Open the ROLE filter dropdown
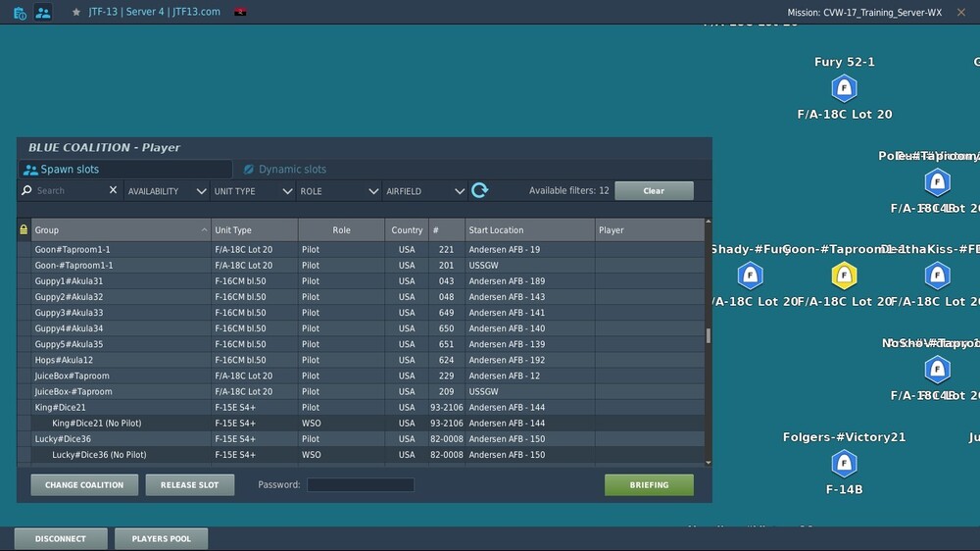 click(339, 191)
